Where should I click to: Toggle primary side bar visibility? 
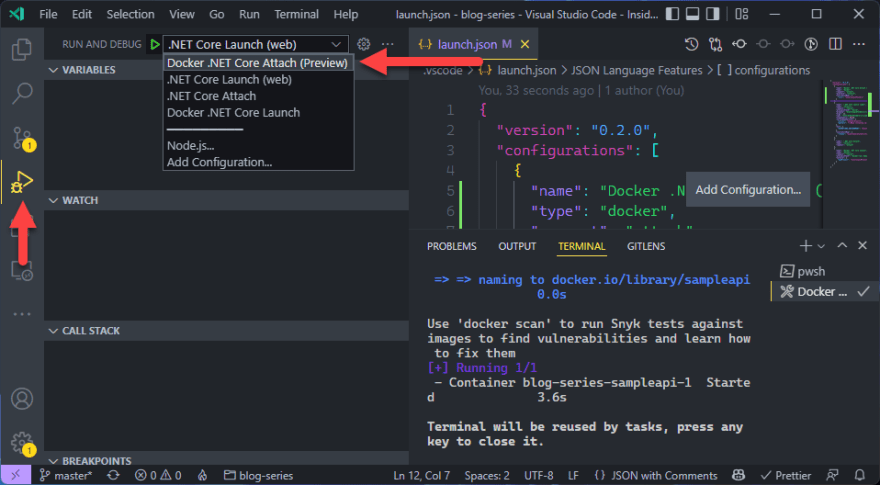[x=672, y=14]
